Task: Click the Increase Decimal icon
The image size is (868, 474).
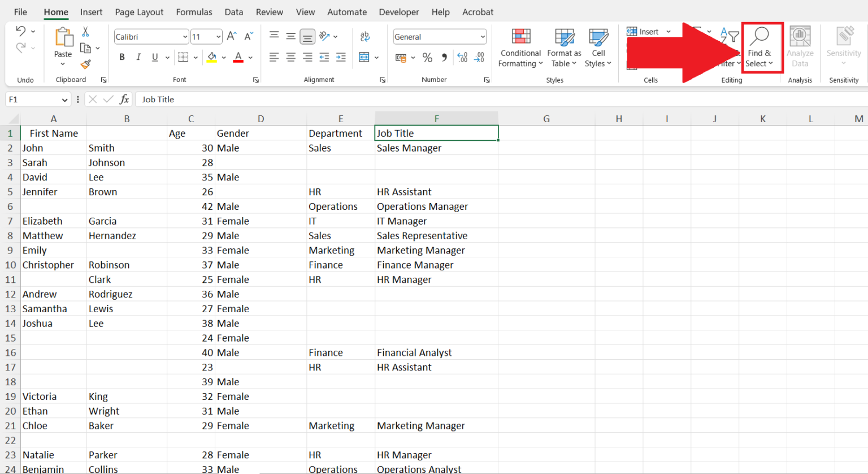Action: pyautogui.click(x=462, y=58)
